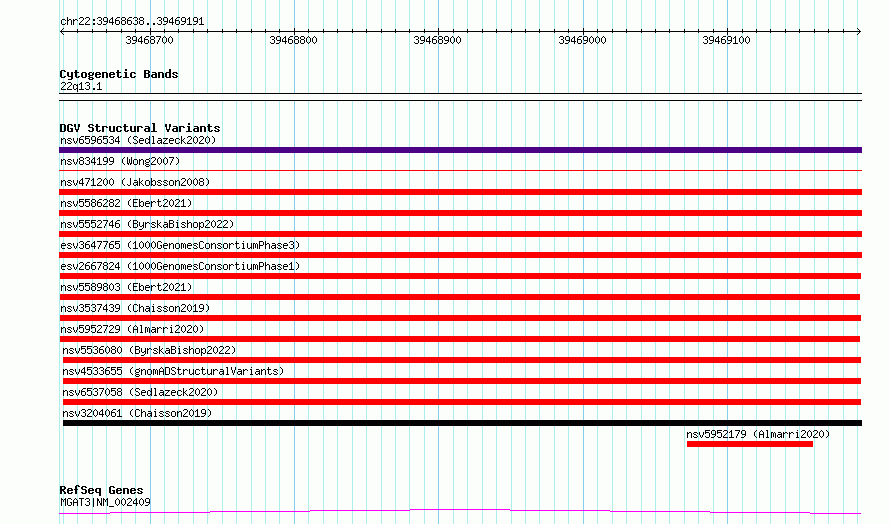Click the left arrow on the ruler
The height and width of the screenshot is (524, 890).
click(x=62, y=31)
